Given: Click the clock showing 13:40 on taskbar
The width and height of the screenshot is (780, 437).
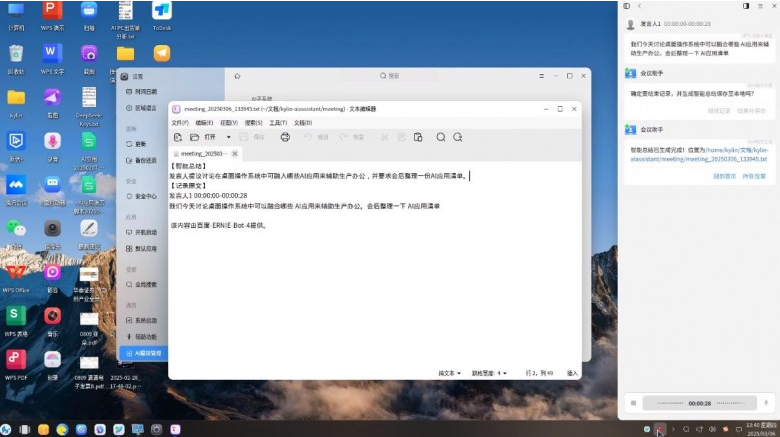Looking at the screenshot, I should coord(761,429).
